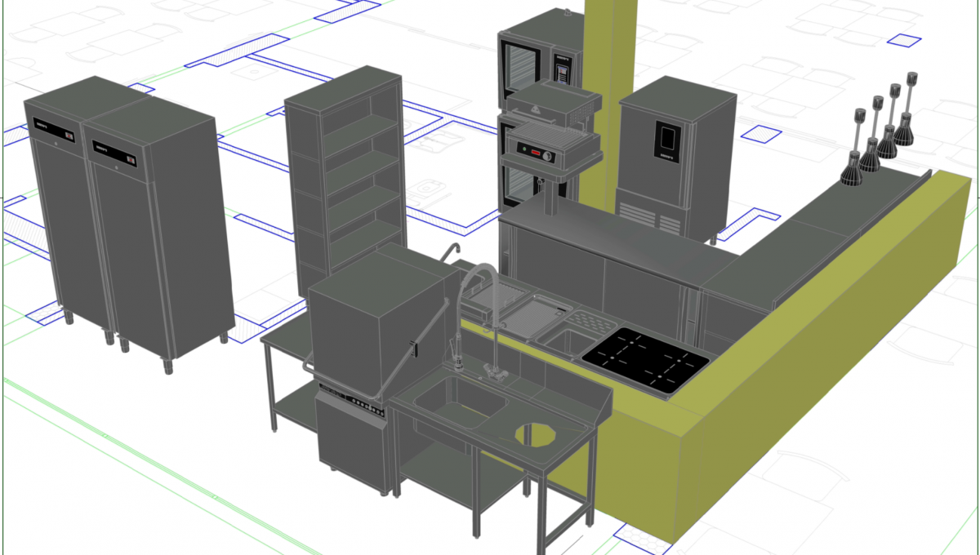Click the salamander grill with red display

(x=554, y=149)
